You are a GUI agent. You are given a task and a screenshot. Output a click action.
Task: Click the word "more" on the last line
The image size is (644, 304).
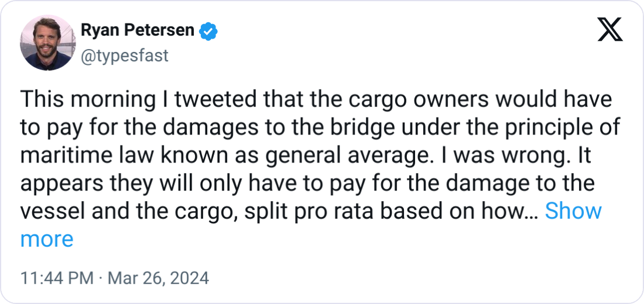tap(47, 239)
